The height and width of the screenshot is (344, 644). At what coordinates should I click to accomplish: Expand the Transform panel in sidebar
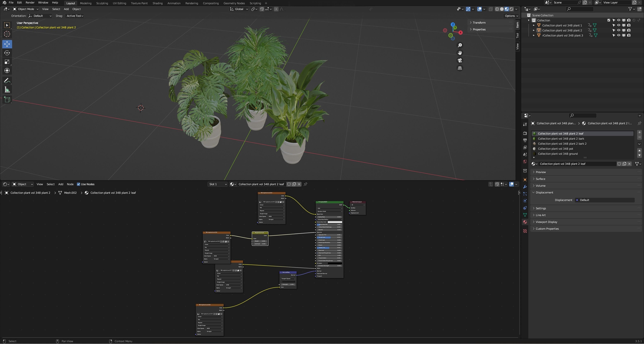479,23
